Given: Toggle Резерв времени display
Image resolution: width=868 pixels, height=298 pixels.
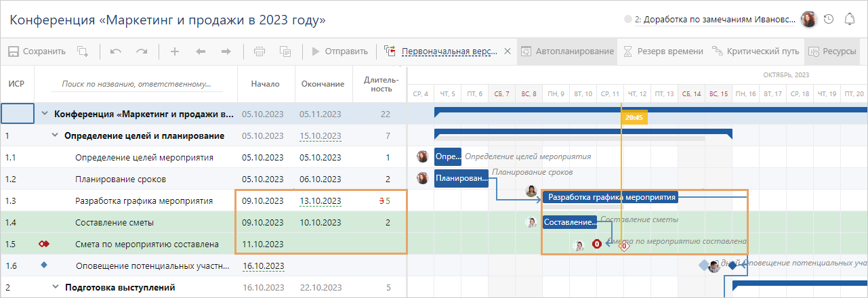Looking at the screenshot, I should (x=654, y=51).
